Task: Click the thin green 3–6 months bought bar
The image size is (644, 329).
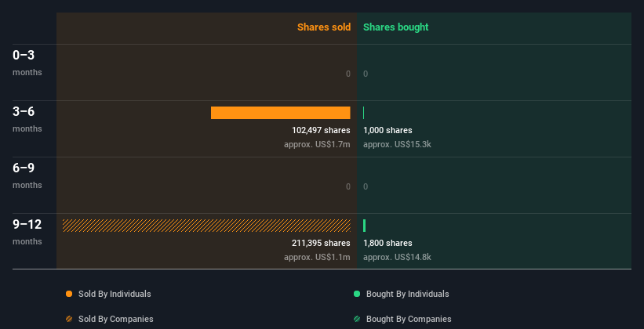Action: tap(363, 113)
